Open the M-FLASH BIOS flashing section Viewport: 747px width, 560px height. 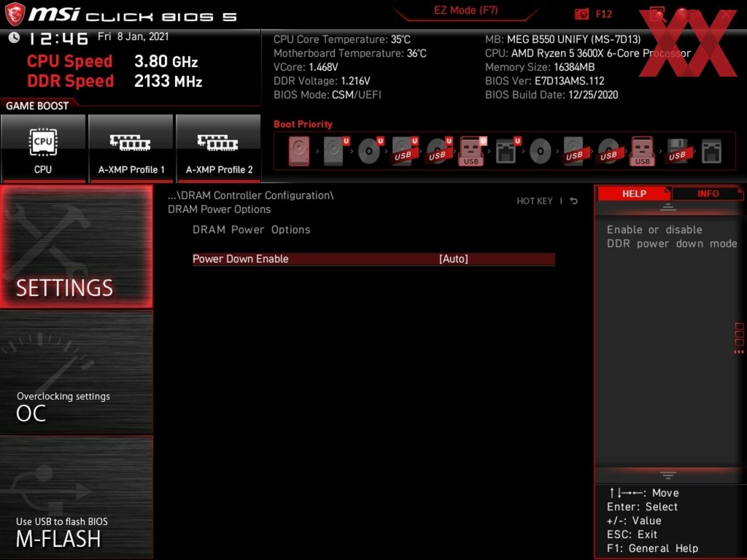click(x=76, y=497)
